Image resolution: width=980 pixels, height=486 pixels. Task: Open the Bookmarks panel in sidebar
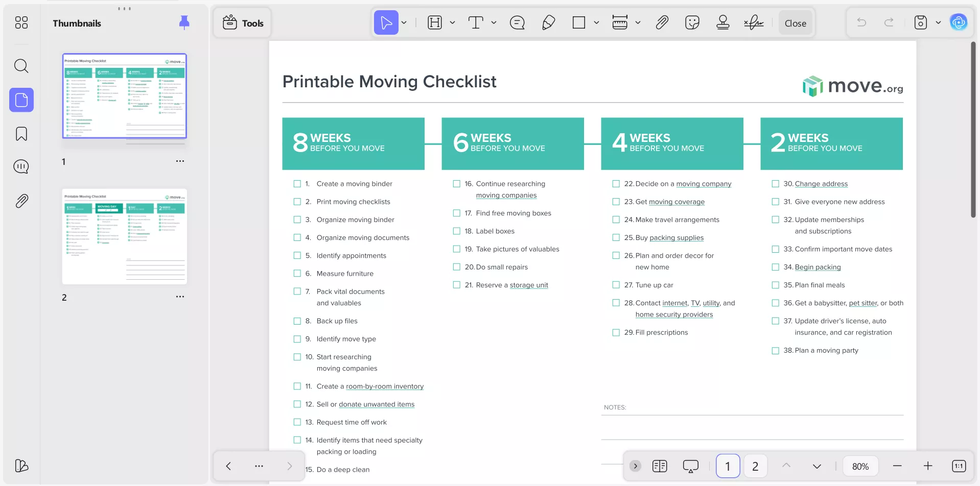click(x=21, y=134)
